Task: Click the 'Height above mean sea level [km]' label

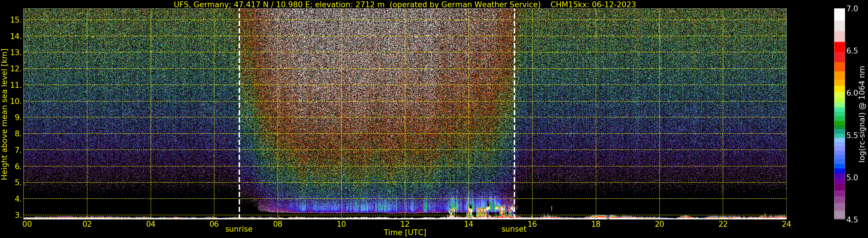Action: 4,114
